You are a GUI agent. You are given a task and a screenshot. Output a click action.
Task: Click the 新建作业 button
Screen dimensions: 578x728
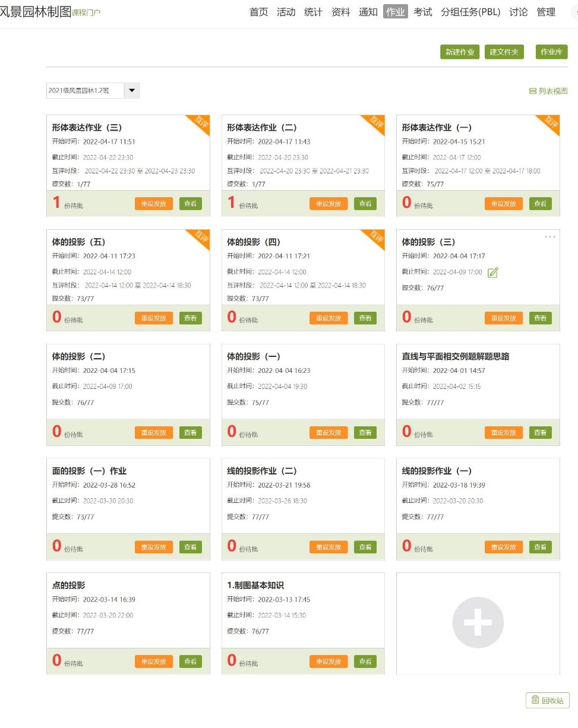click(x=460, y=52)
